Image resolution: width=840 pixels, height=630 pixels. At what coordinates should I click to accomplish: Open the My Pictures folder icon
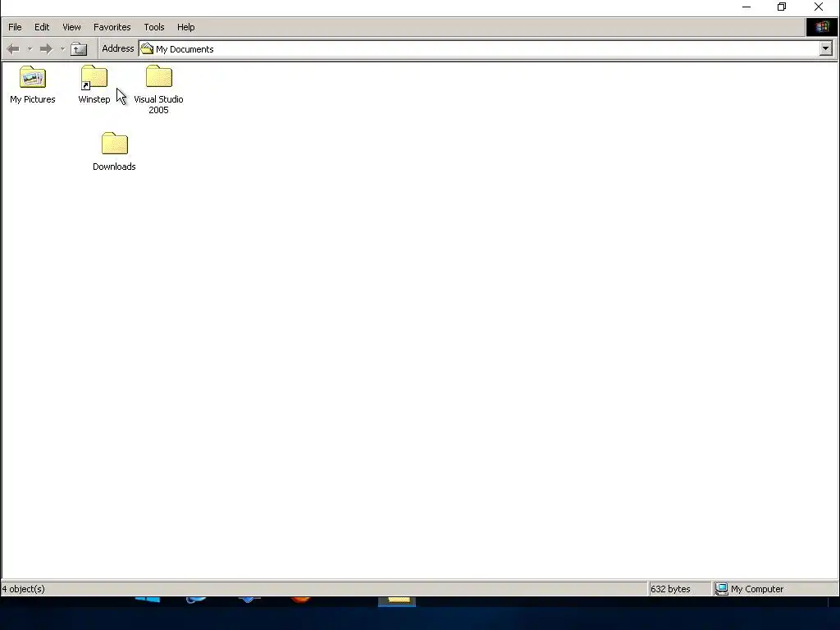click(33, 77)
